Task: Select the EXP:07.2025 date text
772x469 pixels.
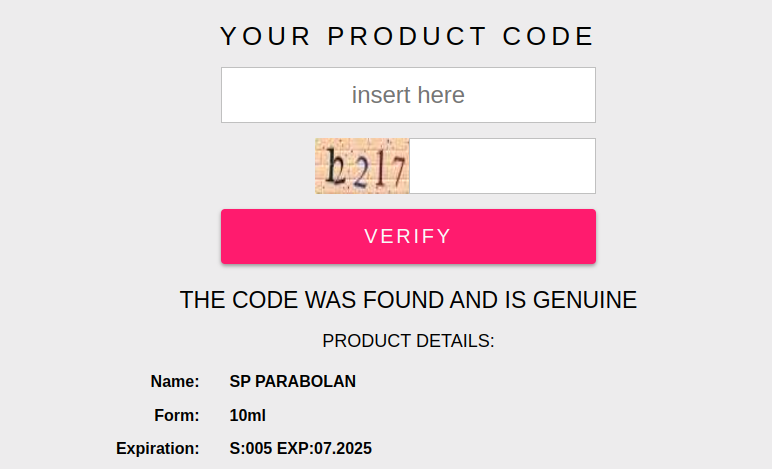Action: point(324,448)
